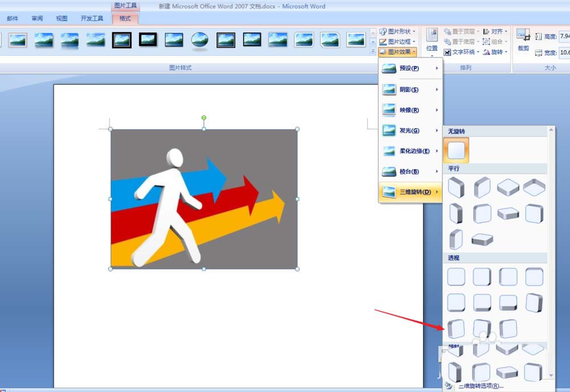Toggle the 图片效果 picture effects dropdown

point(397,52)
